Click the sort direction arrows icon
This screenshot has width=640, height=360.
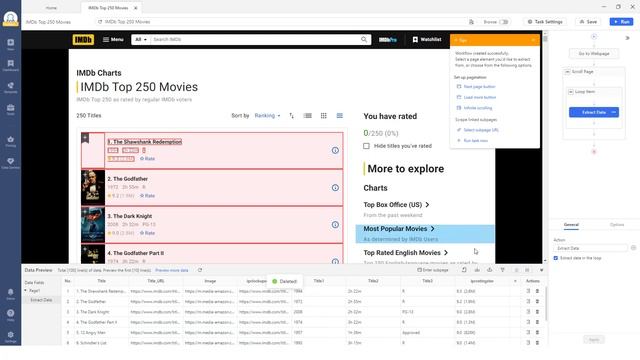click(291, 116)
